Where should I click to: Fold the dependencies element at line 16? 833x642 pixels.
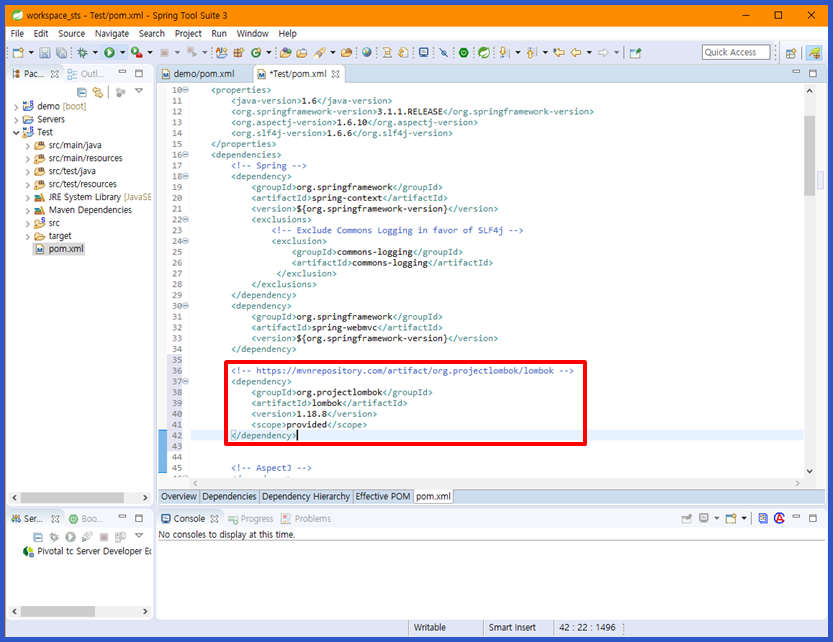[x=185, y=155]
